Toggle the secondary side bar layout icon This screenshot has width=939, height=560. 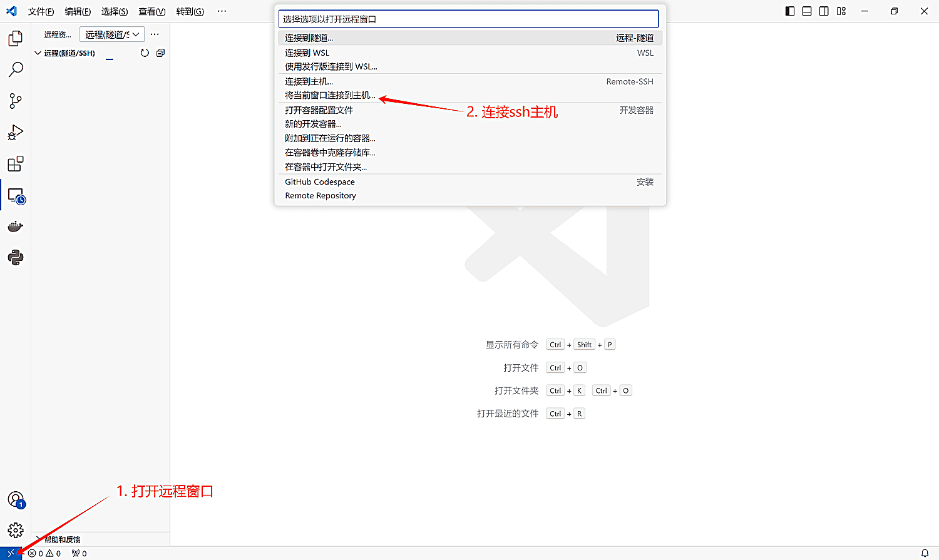[824, 11]
